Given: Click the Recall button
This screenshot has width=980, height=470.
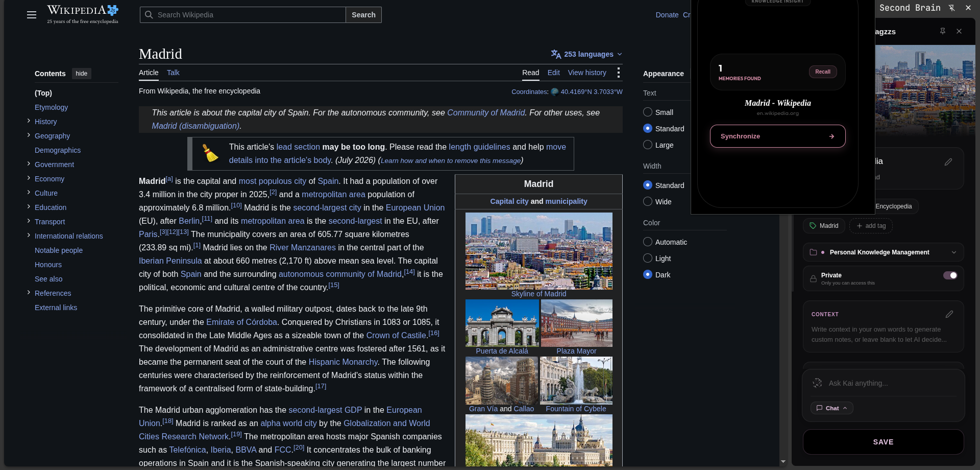Looking at the screenshot, I should pyautogui.click(x=822, y=72).
